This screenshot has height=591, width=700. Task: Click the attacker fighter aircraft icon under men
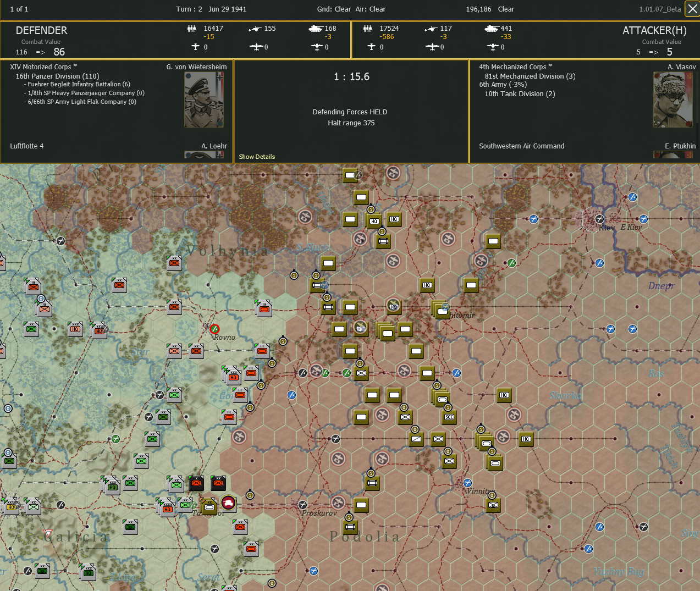pos(372,47)
